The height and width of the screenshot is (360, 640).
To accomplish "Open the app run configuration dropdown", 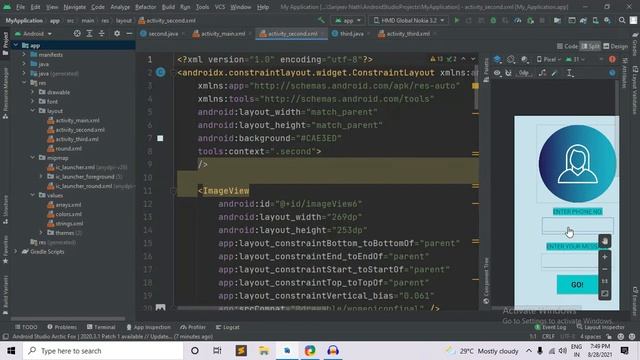I will pyautogui.click(x=348, y=20).
